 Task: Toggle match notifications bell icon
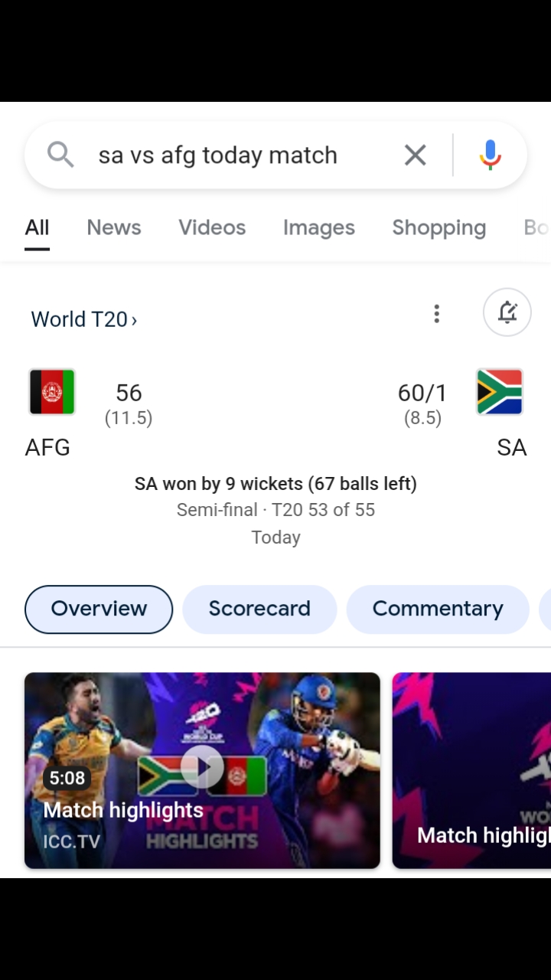click(507, 312)
